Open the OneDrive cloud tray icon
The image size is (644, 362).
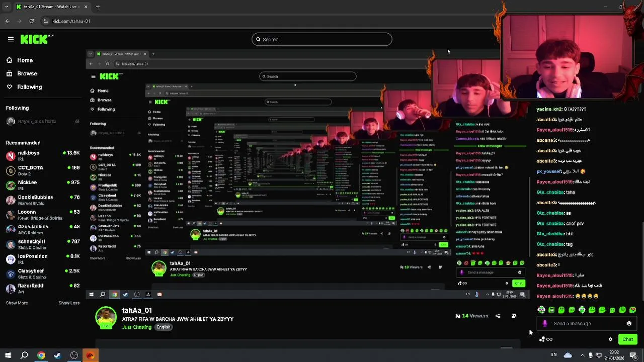coord(568,355)
